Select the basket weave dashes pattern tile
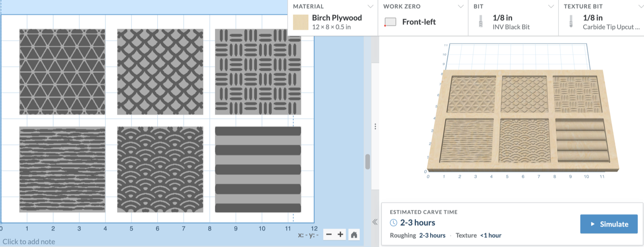Screen dimensions: 644x247 click(258, 72)
